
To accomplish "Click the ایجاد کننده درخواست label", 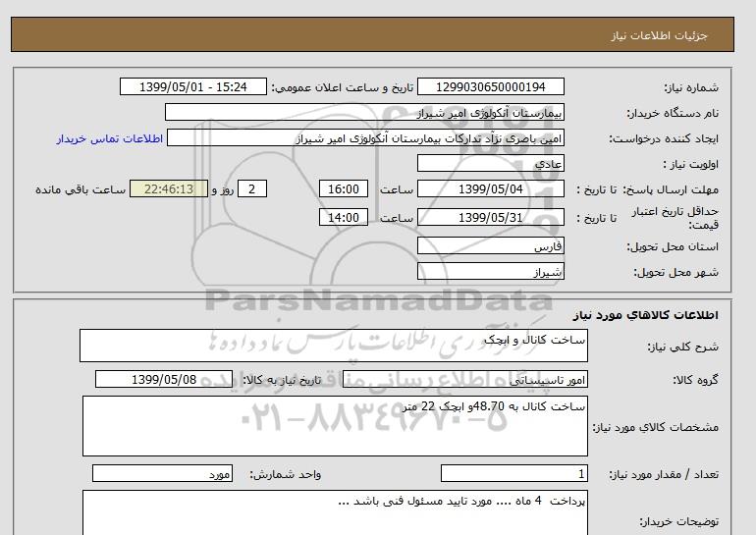I will click(x=664, y=138).
